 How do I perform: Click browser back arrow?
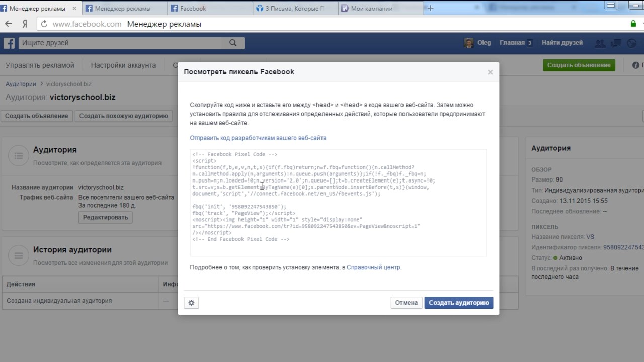[x=9, y=24]
